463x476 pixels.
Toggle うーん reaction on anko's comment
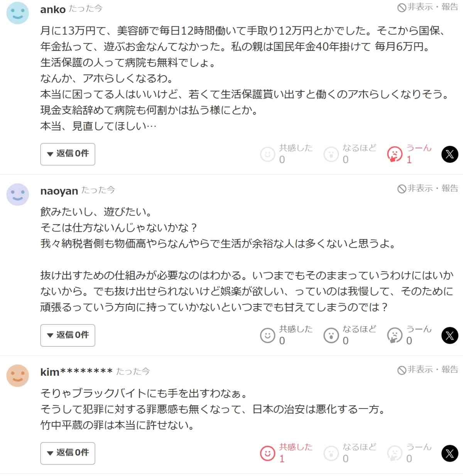coord(395,154)
